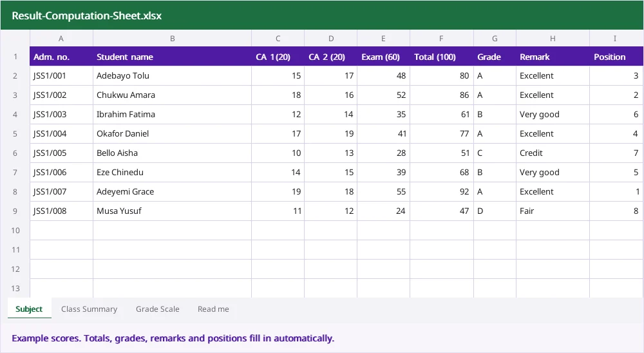This screenshot has height=353, width=644.
Task: Open the Read me sheet tab
Action: 213,309
